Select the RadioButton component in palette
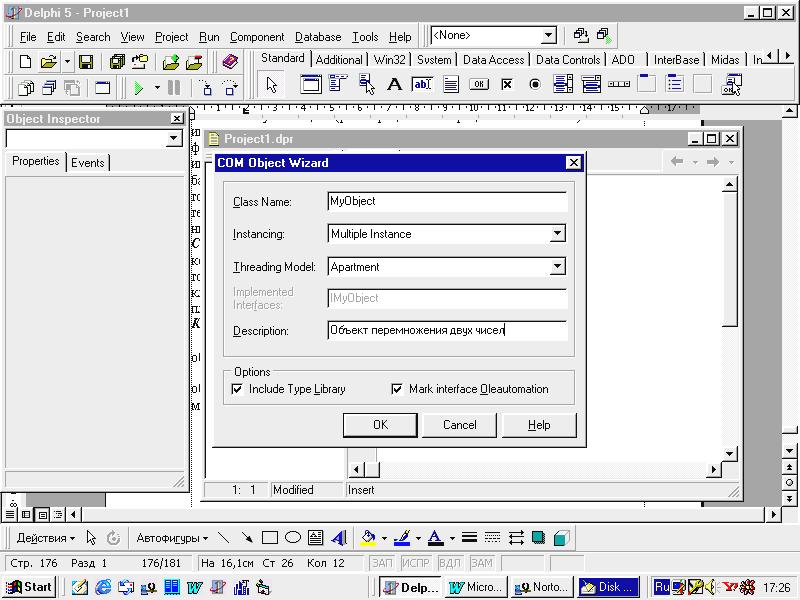This screenshot has width=800, height=600. coord(535,84)
